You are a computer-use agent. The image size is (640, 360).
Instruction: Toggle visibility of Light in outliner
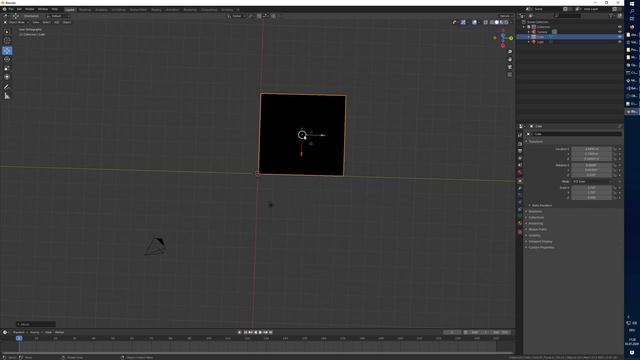(620, 42)
